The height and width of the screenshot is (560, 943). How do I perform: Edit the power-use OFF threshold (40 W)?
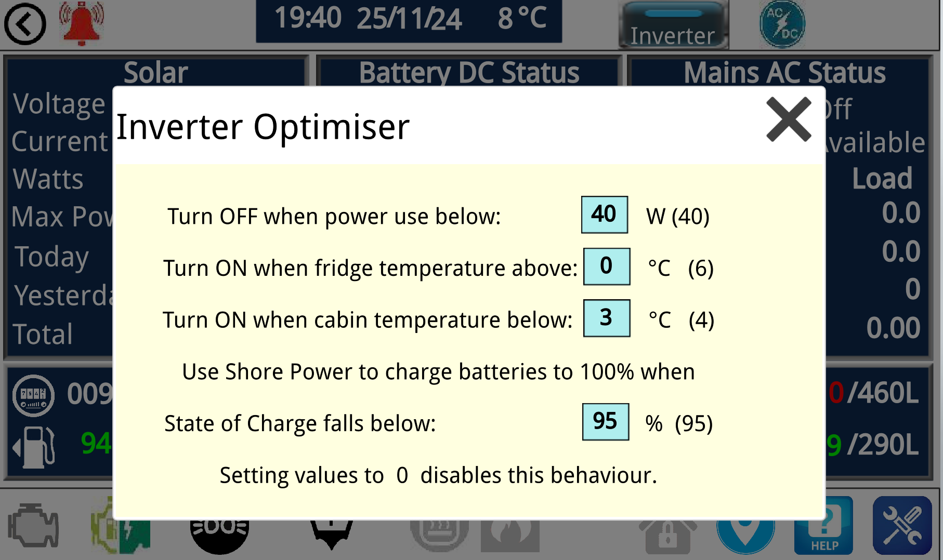point(604,215)
